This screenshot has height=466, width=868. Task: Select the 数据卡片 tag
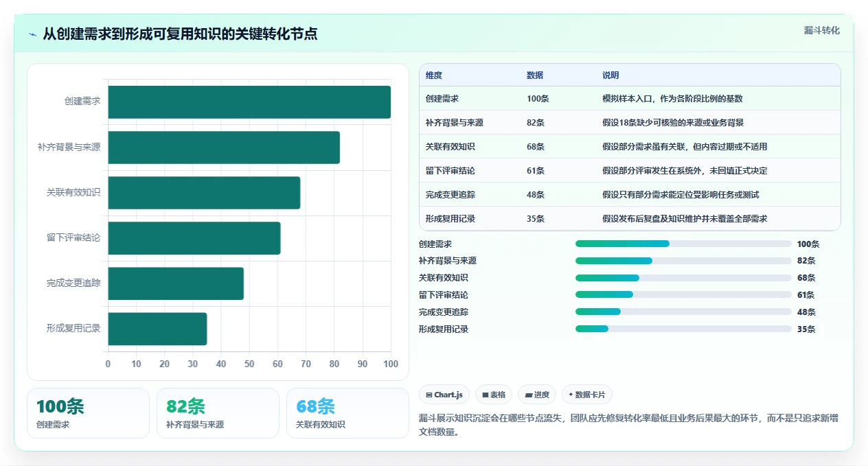pos(587,395)
